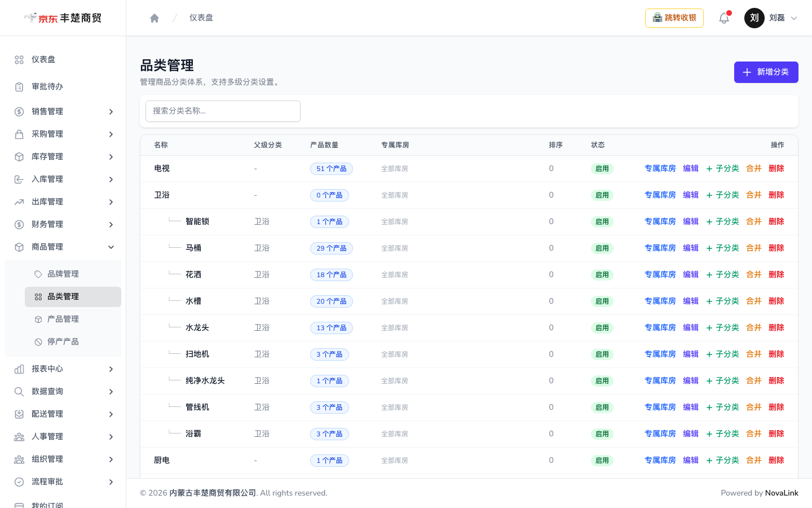
Task: Click the 数据查询 magnifier icon
Action: (19, 392)
